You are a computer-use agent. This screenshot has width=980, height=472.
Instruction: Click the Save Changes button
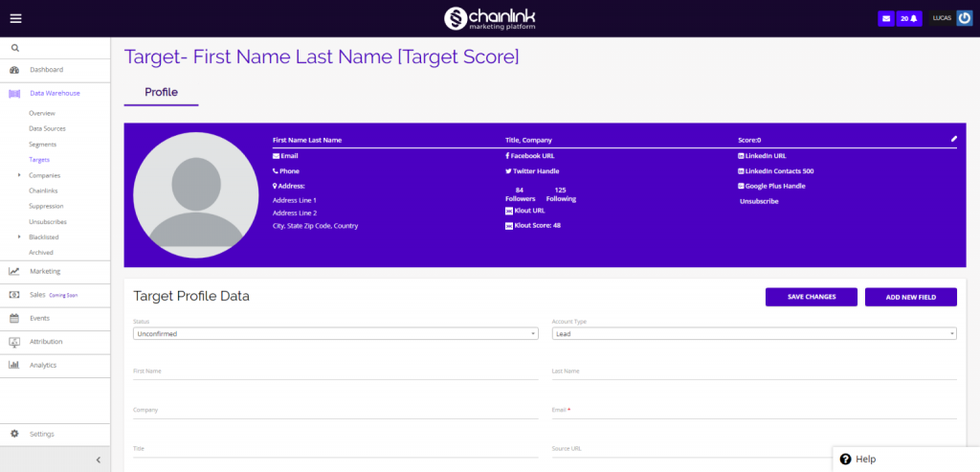pyautogui.click(x=812, y=297)
